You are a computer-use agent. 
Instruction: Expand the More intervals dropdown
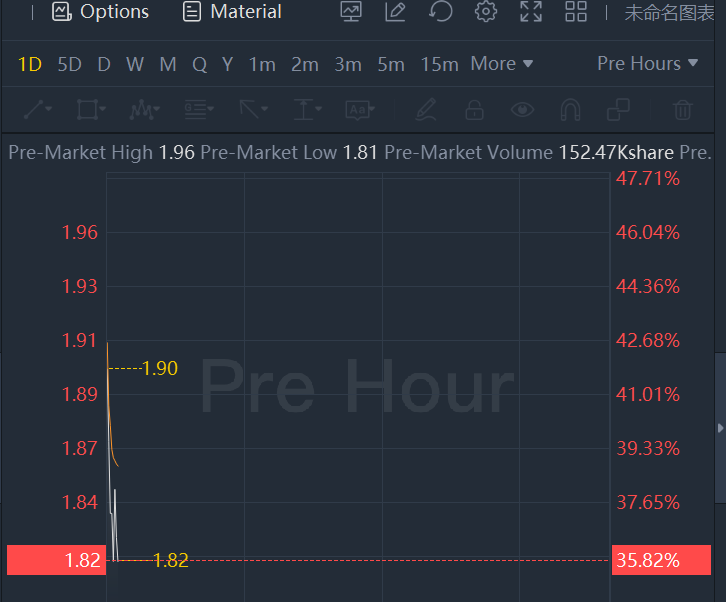point(502,64)
